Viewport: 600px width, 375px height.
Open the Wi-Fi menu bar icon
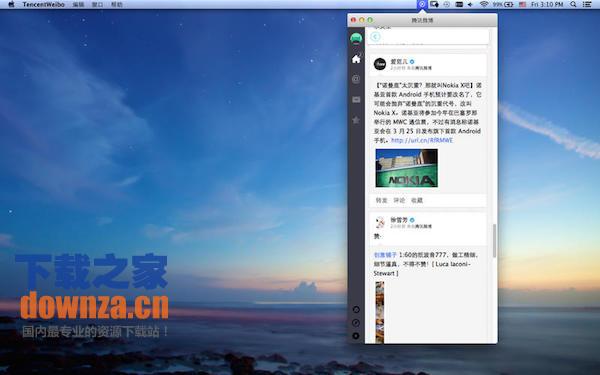[x=484, y=4]
